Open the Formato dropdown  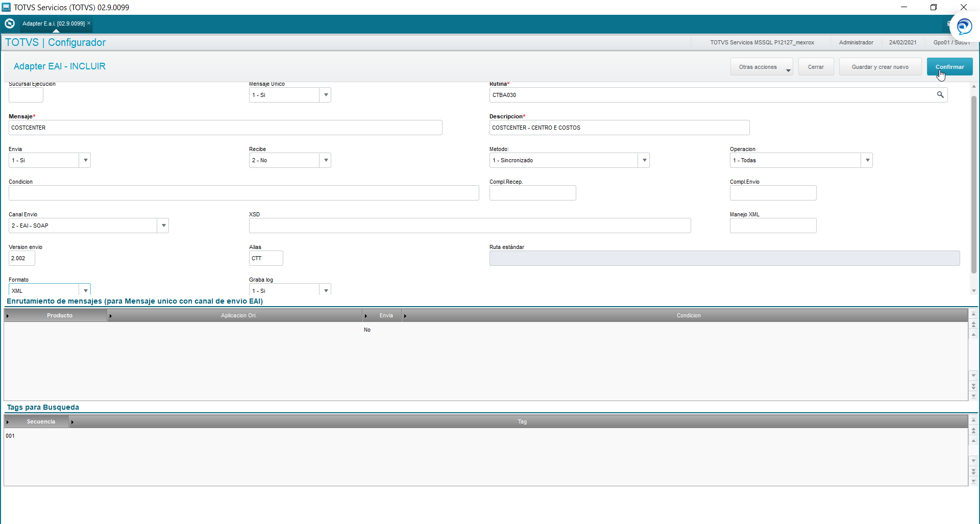click(x=85, y=290)
